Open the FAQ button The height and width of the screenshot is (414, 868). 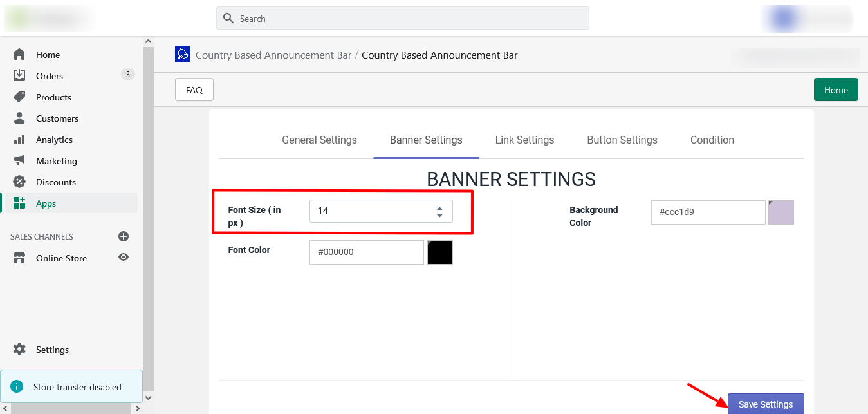(x=194, y=90)
